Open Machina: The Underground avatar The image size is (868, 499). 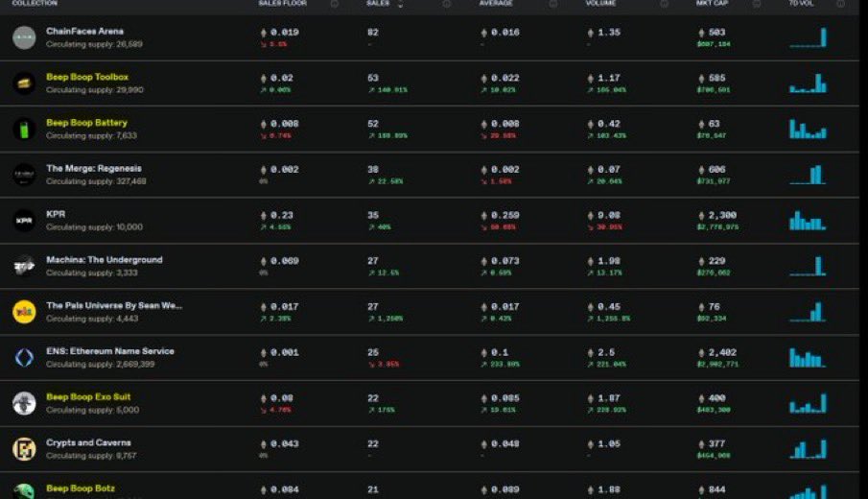point(24,267)
